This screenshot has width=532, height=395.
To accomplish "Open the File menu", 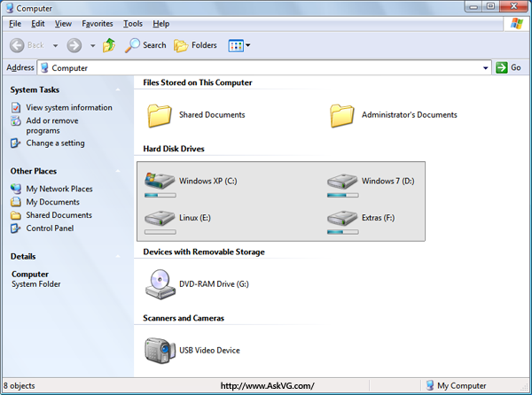I will tap(15, 24).
